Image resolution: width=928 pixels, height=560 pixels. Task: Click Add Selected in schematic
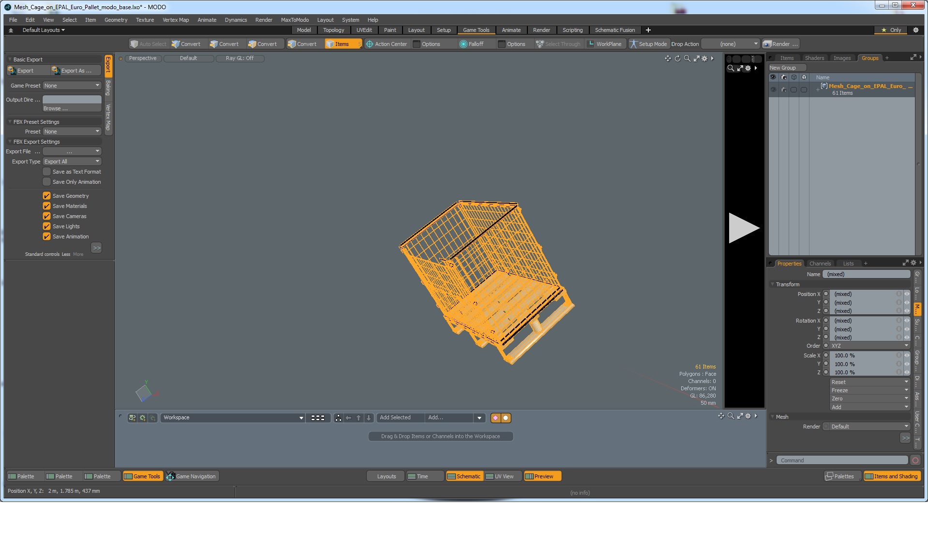400,418
